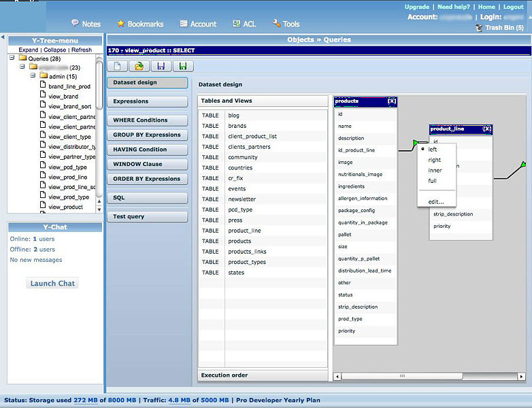
Task: Click the New document toolbar icon
Action: 118,66
